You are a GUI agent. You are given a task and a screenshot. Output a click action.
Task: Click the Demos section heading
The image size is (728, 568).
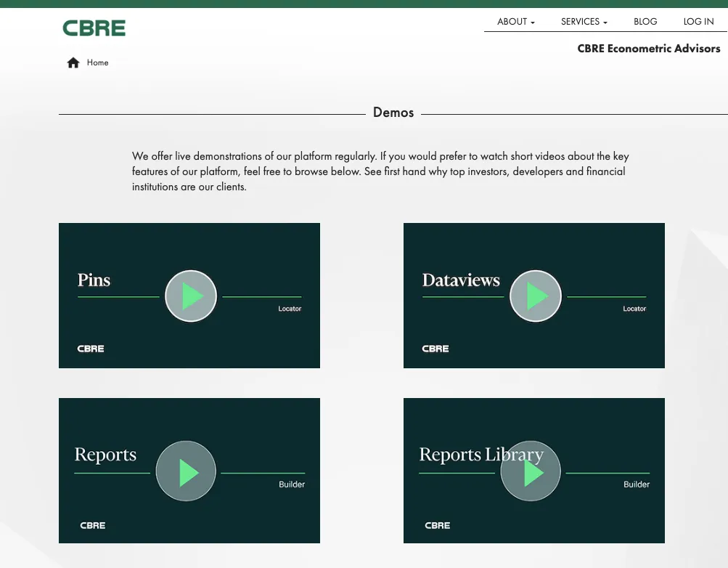pyautogui.click(x=393, y=113)
